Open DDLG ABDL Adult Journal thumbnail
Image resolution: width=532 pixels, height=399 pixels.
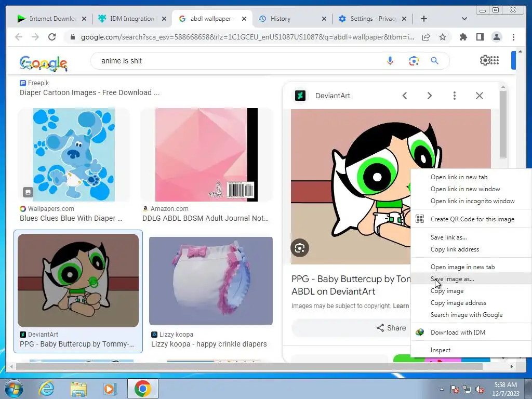206,155
